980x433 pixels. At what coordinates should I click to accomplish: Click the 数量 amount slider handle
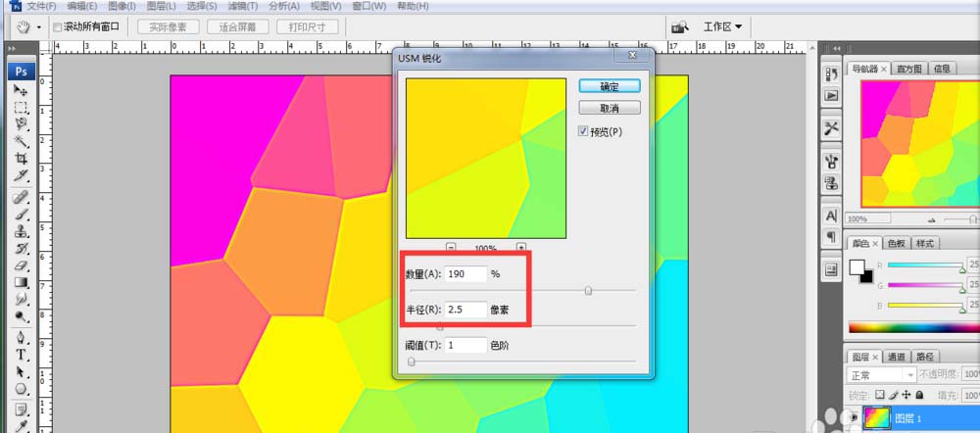[588, 290]
